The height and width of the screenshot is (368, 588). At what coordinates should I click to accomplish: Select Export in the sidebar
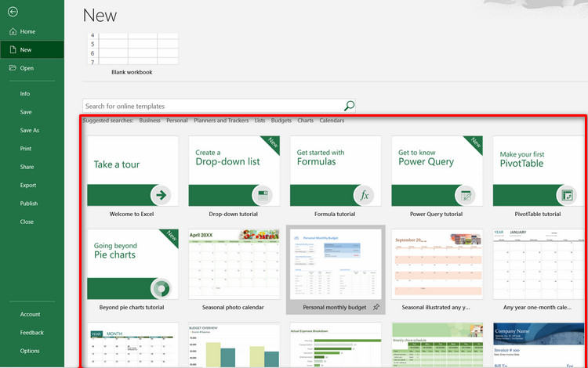click(28, 186)
